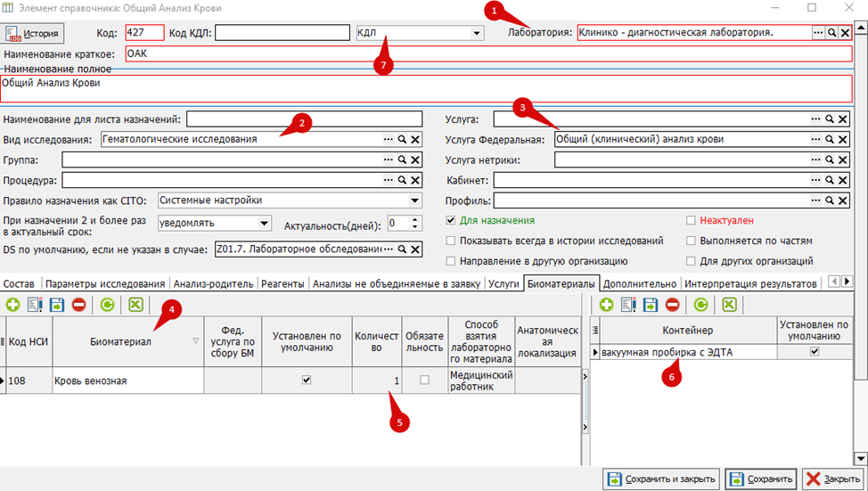Delete selected biomaterial with red minus icon
The image size is (868, 491).
tap(79, 305)
